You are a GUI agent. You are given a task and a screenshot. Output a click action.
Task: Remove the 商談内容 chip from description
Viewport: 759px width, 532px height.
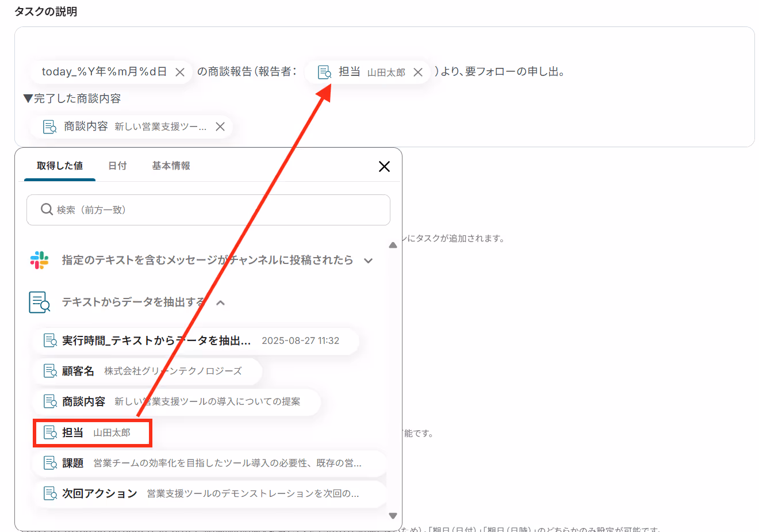[220, 127]
